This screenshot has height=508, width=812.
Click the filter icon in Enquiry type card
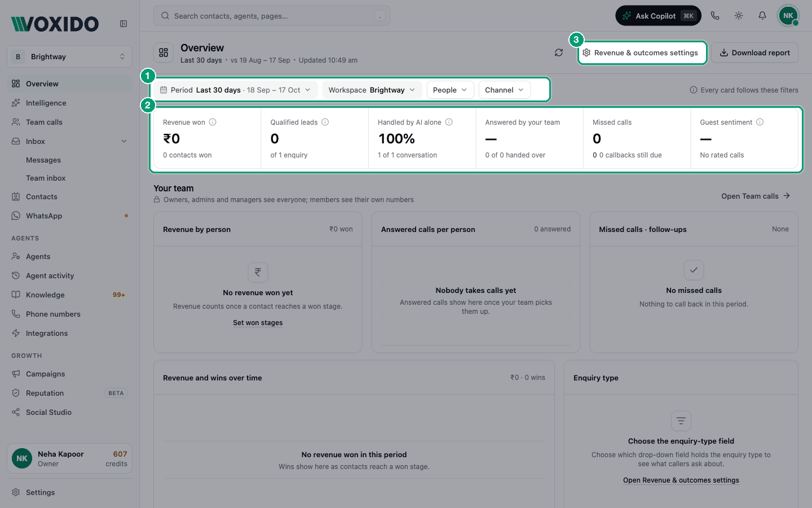[681, 421]
